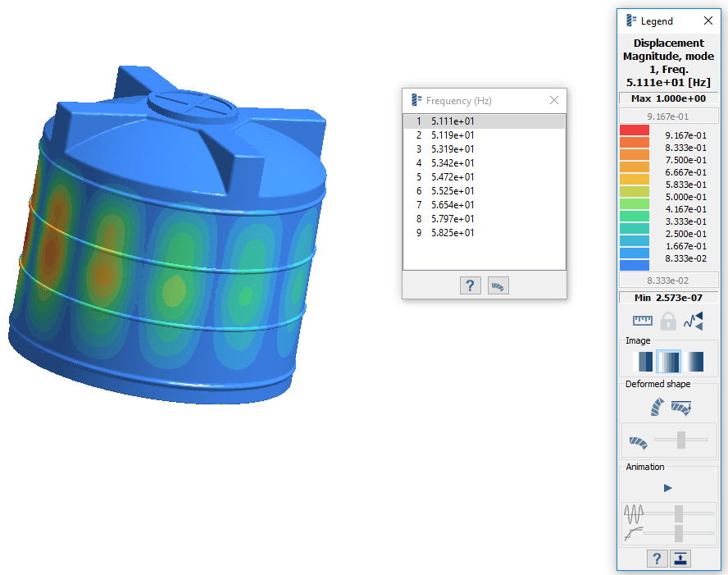The image size is (728, 575).
Task: Open help in the Legend panel
Action: [656, 559]
